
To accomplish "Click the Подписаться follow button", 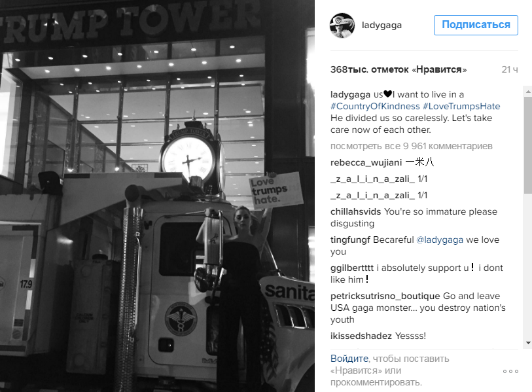I will pyautogui.click(x=476, y=25).
